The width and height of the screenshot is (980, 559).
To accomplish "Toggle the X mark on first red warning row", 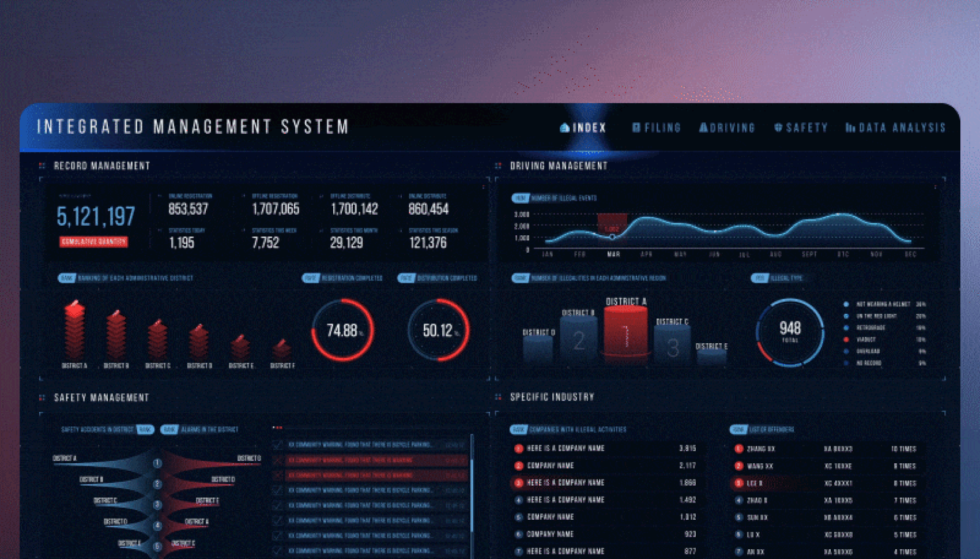I will click(278, 460).
